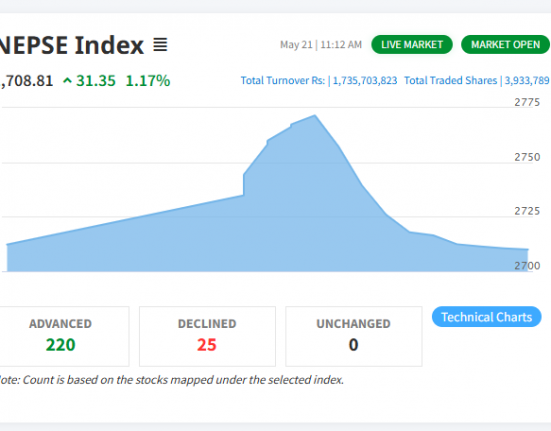
Task: Click the green up-arrow change indicator
Action: click(x=67, y=81)
